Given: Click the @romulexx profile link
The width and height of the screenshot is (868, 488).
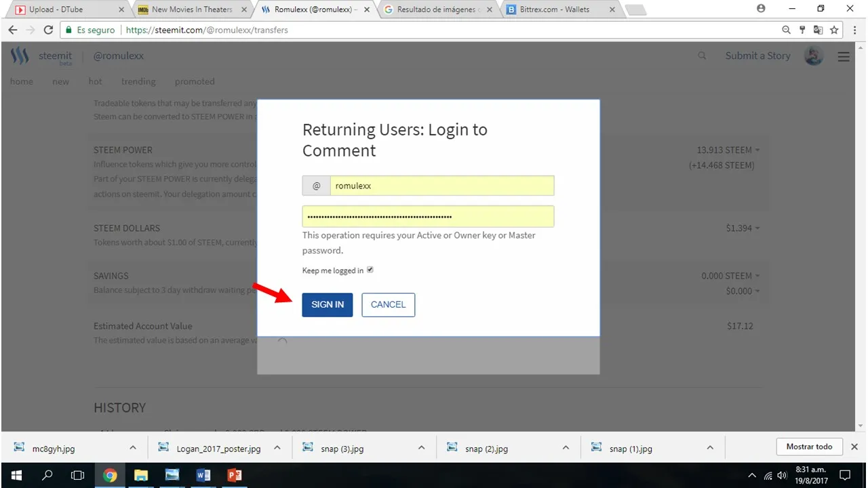Looking at the screenshot, I should pyautogui.click(x=119, y=56).
